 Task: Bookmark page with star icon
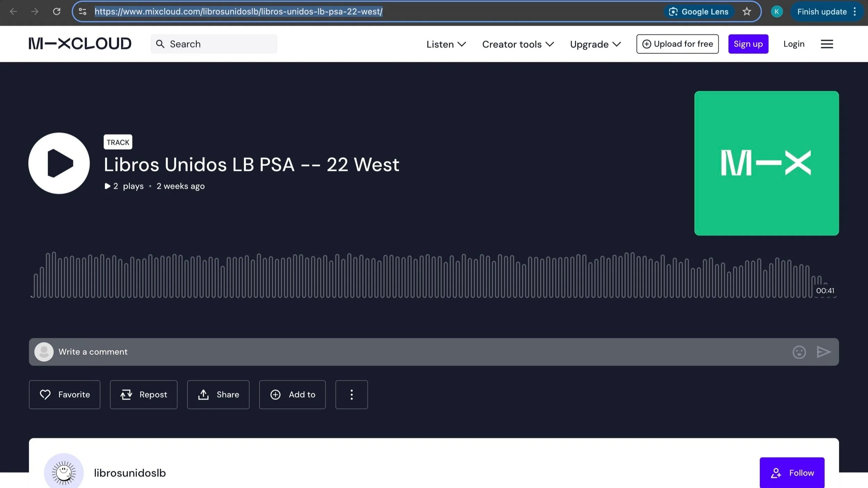tap(746, 12)
